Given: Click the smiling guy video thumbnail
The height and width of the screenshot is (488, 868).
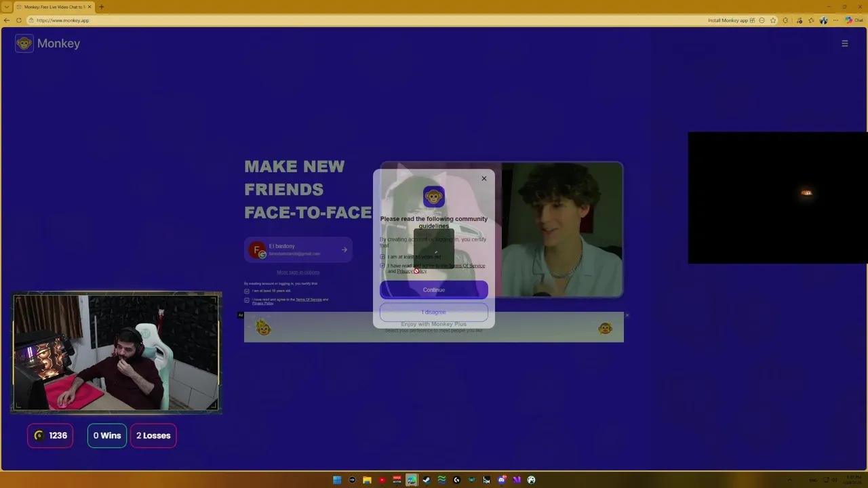Looking at the screenshot, I should (562, 230).
